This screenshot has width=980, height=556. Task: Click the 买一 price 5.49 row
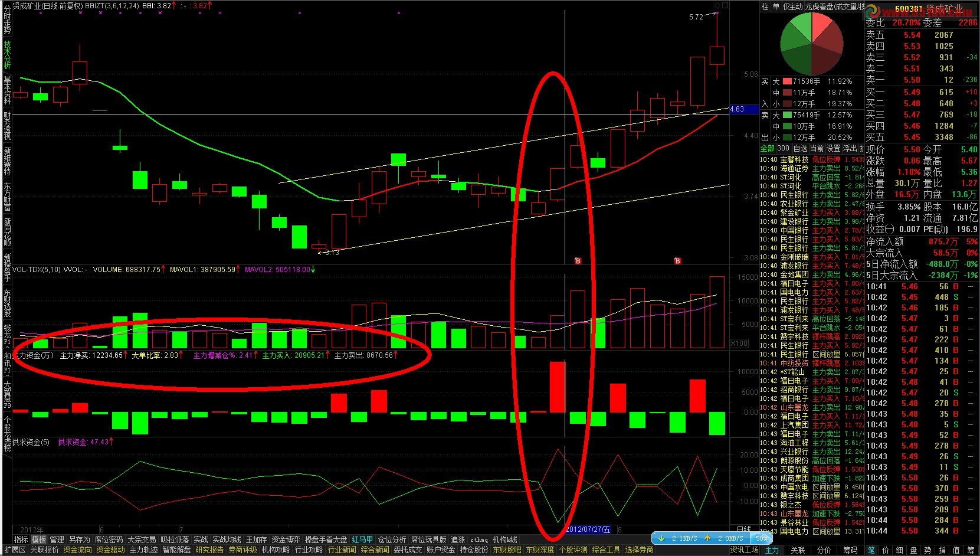[x=922, y=92]
